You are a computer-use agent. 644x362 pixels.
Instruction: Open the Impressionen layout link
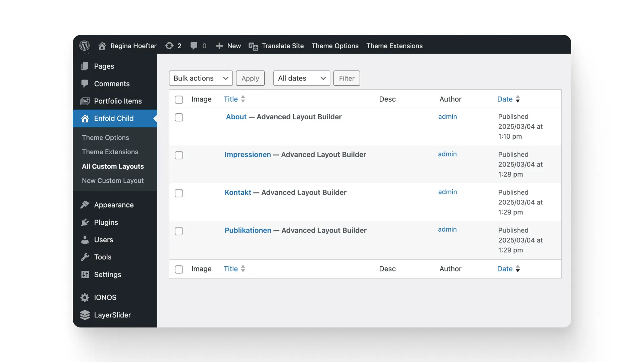(248, 155)
